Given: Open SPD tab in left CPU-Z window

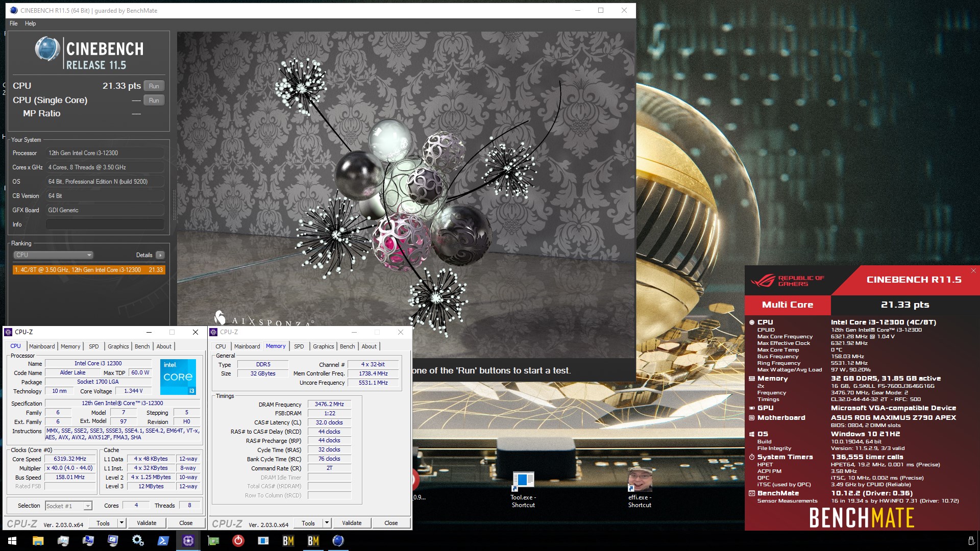Looking at the screenshot, I should [x=94, y=346].
